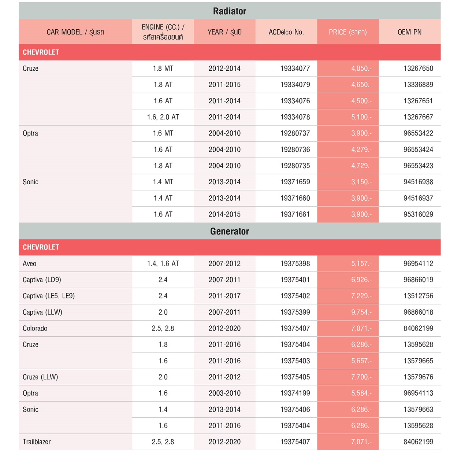Select the CAR MODEL column header

tap(75, 32)
